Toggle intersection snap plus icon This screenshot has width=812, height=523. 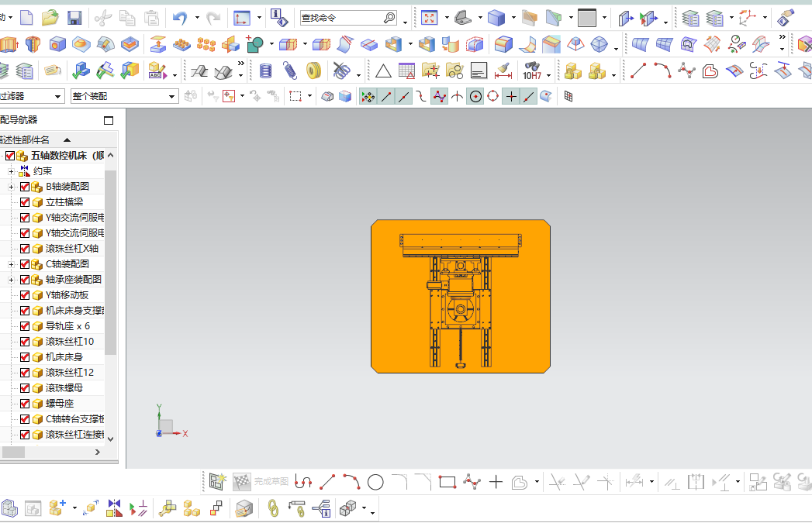[510, 96]
